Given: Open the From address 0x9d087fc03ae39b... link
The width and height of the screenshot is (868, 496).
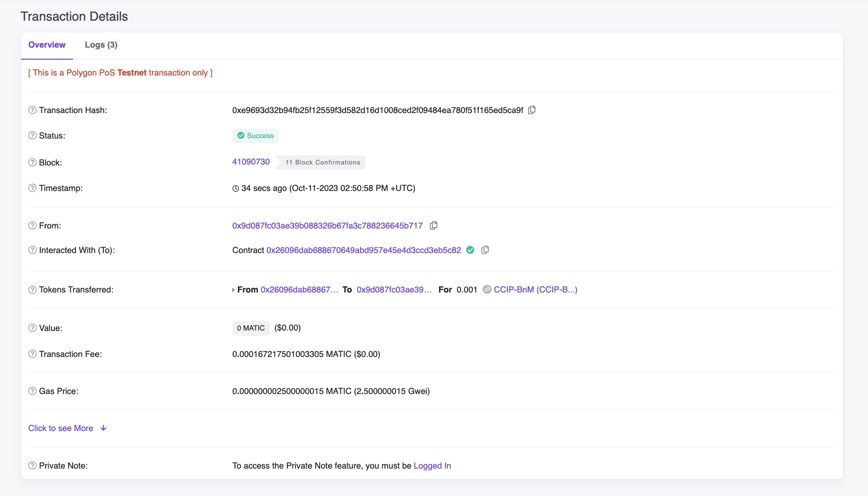Looking at the screenshot, I should point(327,226).
